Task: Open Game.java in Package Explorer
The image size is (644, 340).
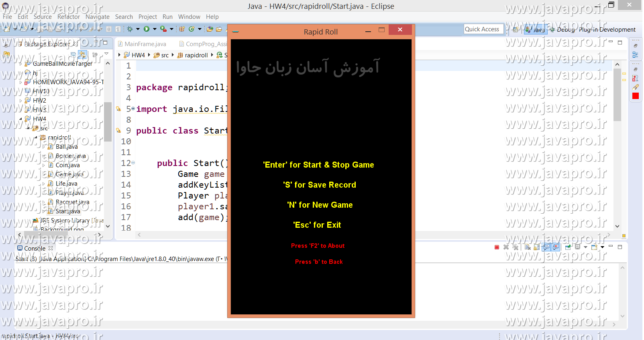Action: pos(69,174)
